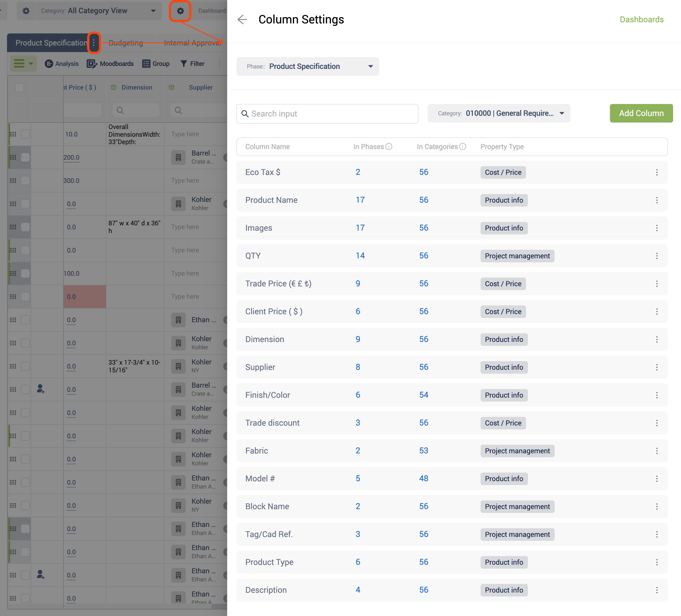Click the drag handle on the 10.0 row

point(13,134)
